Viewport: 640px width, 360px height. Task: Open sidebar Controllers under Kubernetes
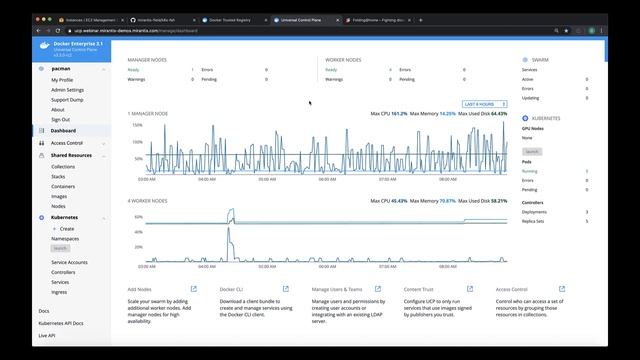(63, 272)
